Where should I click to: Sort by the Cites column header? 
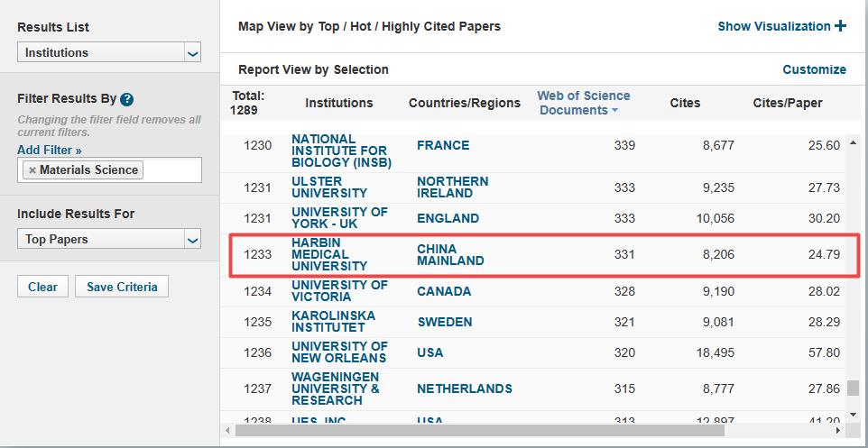click(685, 103)
